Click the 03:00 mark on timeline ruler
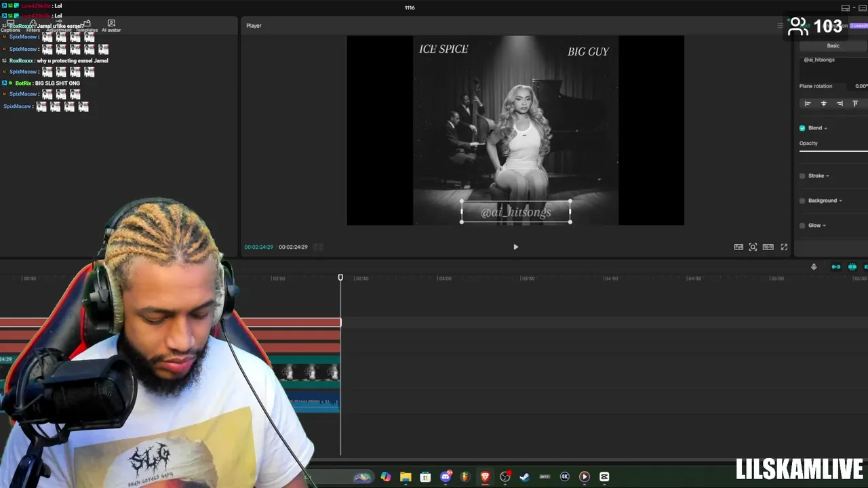 445,279
